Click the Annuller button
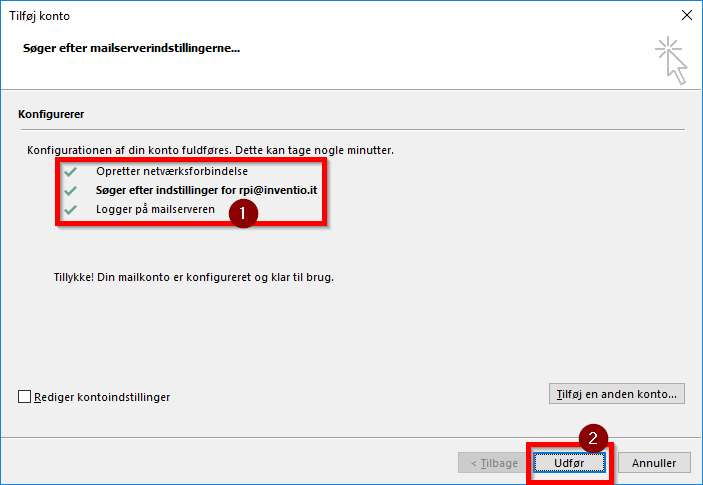Viewport: 703px width, 485px height. click(654, 463)
